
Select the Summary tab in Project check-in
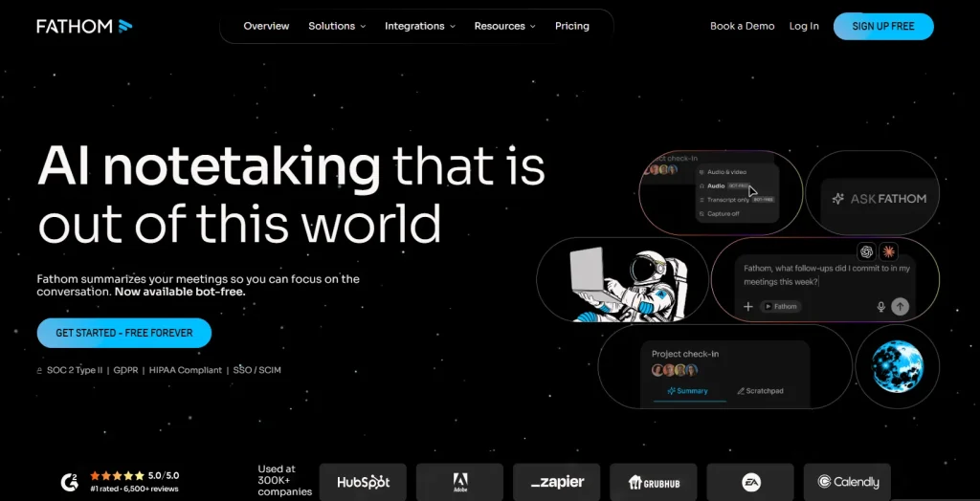pos(687,391)
